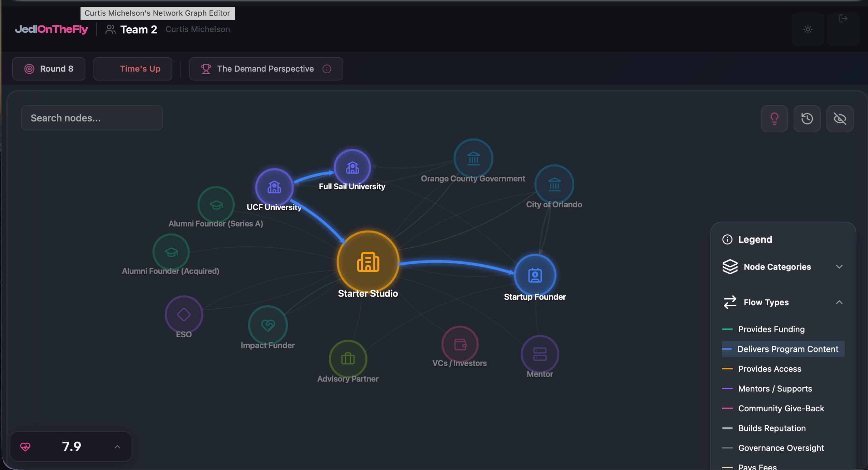Click the UCF University node icon
The width and height of the screenshot is (868, 470).
274,187
